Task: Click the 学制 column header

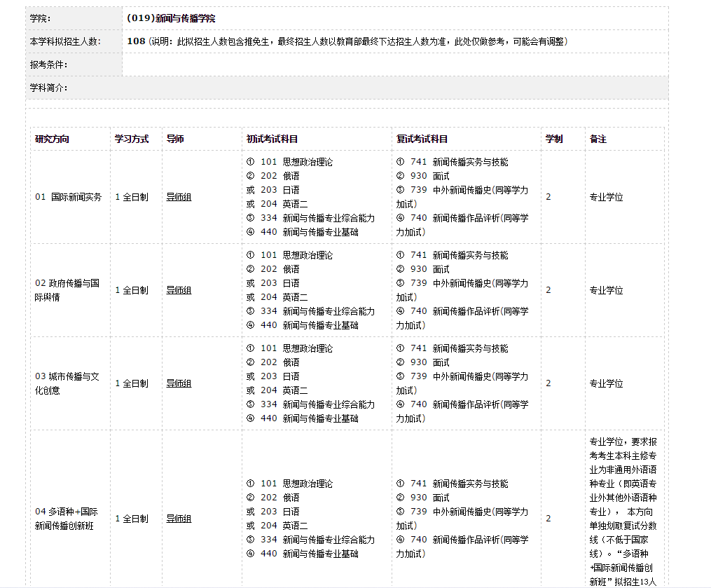Action: [554, 139]
